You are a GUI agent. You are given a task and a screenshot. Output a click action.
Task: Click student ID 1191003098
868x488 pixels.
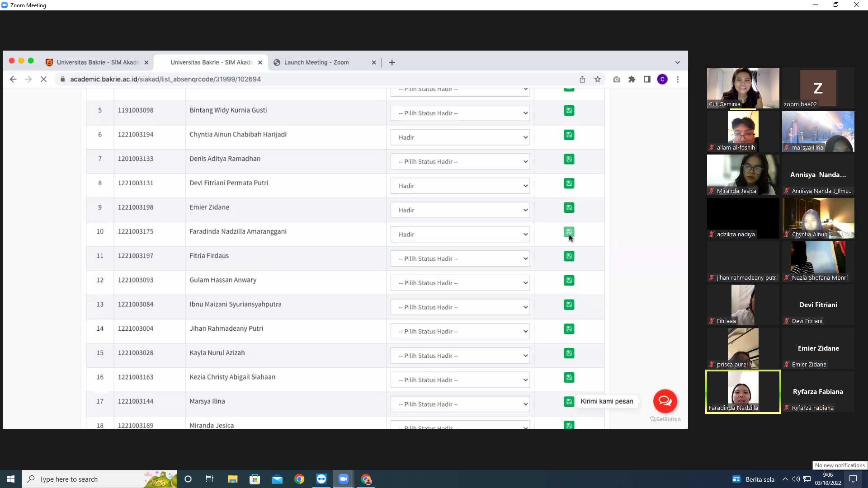pos(136,110)
